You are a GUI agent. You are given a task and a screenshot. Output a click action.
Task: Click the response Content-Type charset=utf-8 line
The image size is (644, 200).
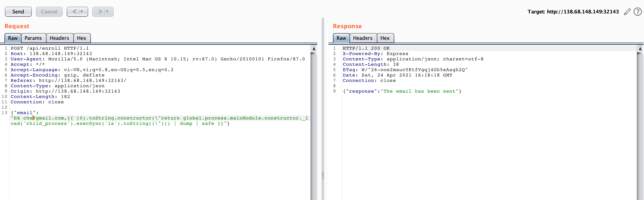(413, 59)
